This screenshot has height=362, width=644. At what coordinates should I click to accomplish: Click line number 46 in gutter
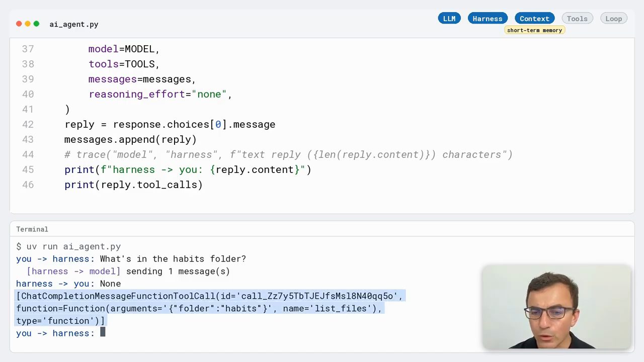point(28,185)
